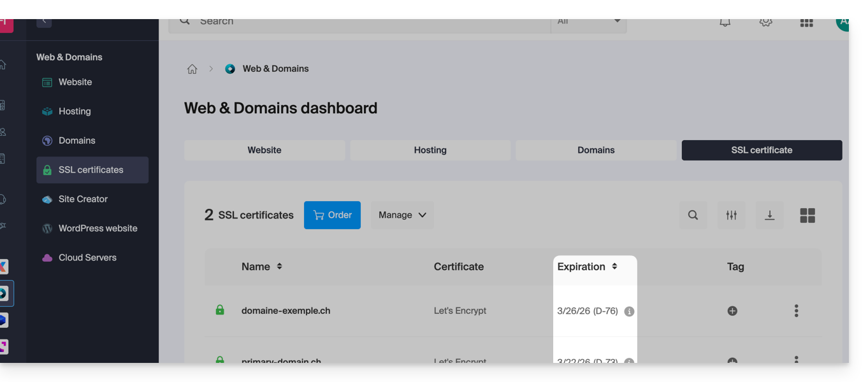Add a tag to domaine-exemple.ch
Image resolution: width=868 pixels, height=382 pixels.
(732, 311)
